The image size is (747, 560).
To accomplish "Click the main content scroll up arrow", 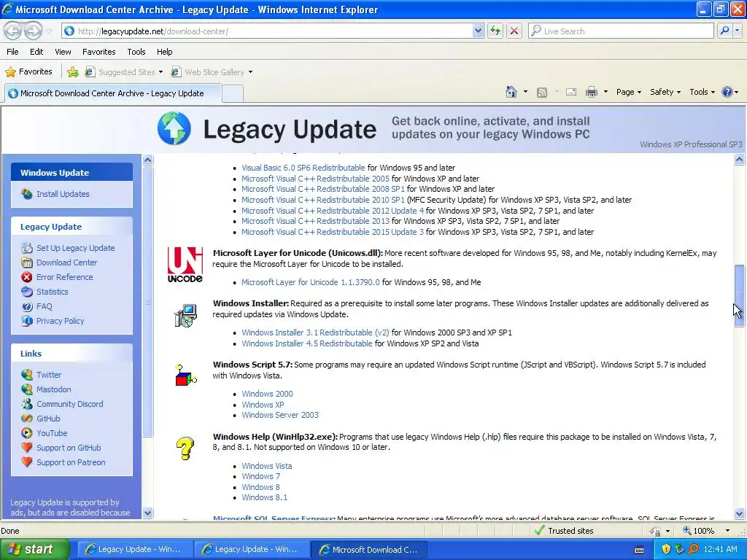I will 740,160.
